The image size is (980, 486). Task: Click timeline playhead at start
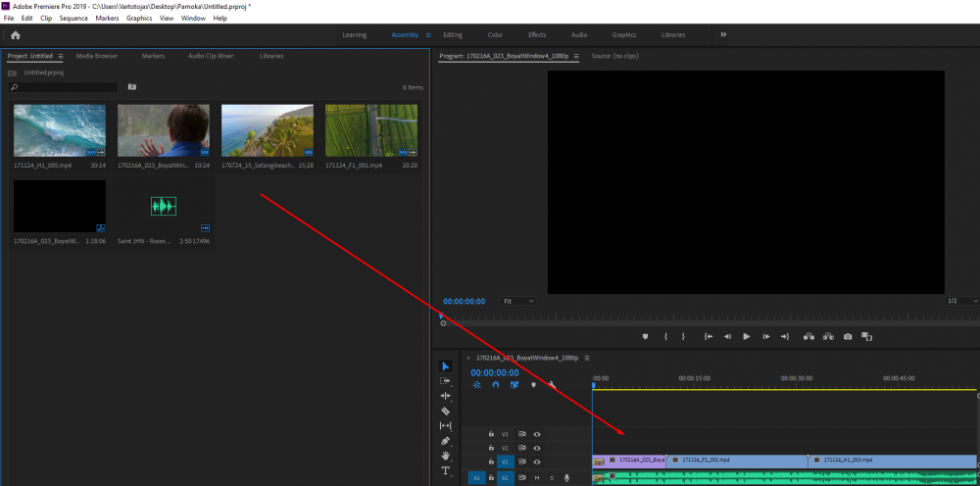point(593,385)
